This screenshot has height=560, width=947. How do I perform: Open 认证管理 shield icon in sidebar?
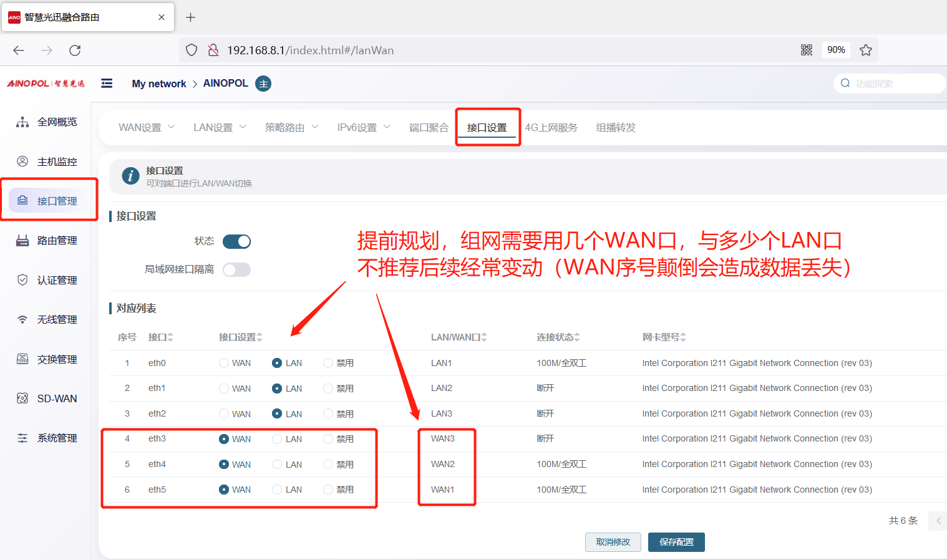click(x=22, y=280)
